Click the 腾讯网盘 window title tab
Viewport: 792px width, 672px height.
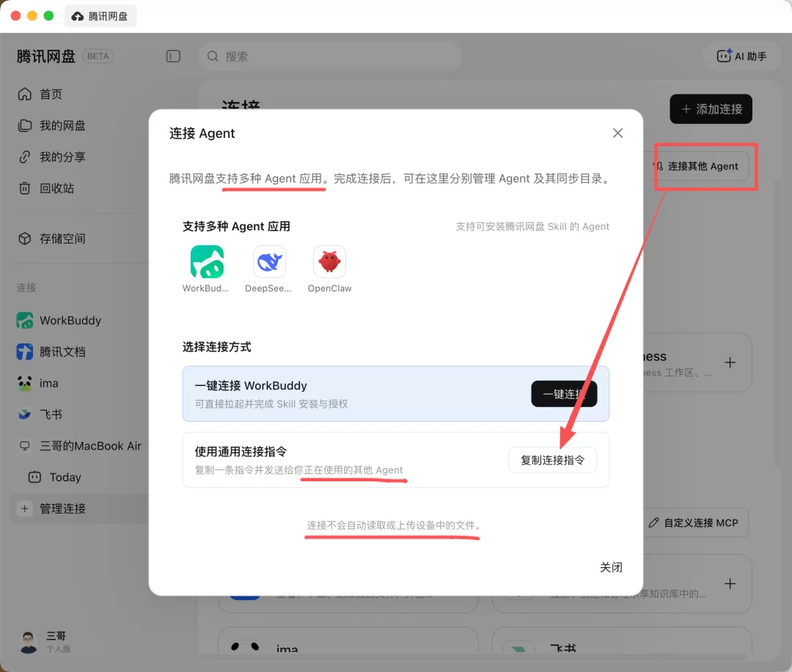(100, 16)
